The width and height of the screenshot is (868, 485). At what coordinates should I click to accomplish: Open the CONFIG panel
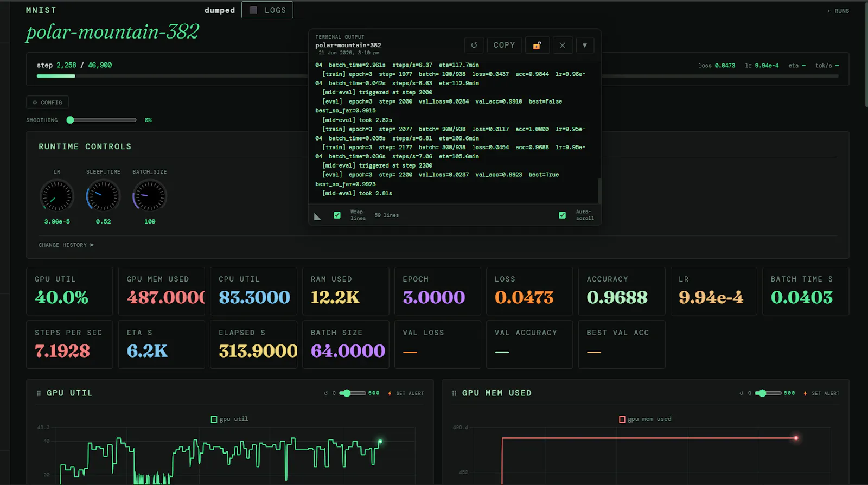point(47,103)
